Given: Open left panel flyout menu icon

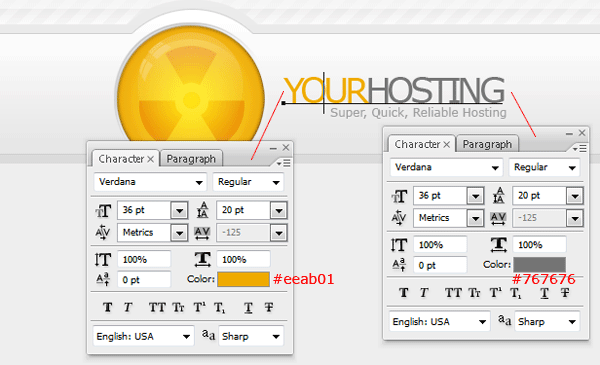Looking at the screenshot, I should 284,163.
